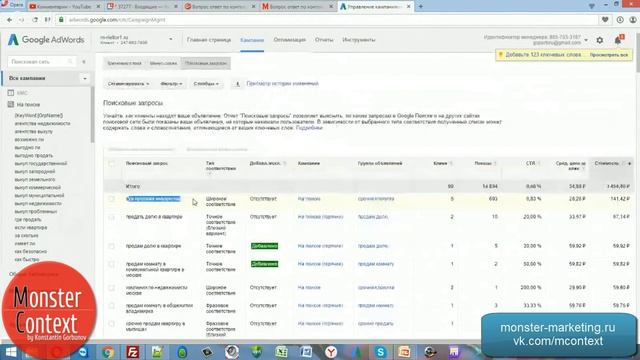Select 'выгодно продать' ad group in sidebar
Screen dimensions: 640x360
point(33,156)
